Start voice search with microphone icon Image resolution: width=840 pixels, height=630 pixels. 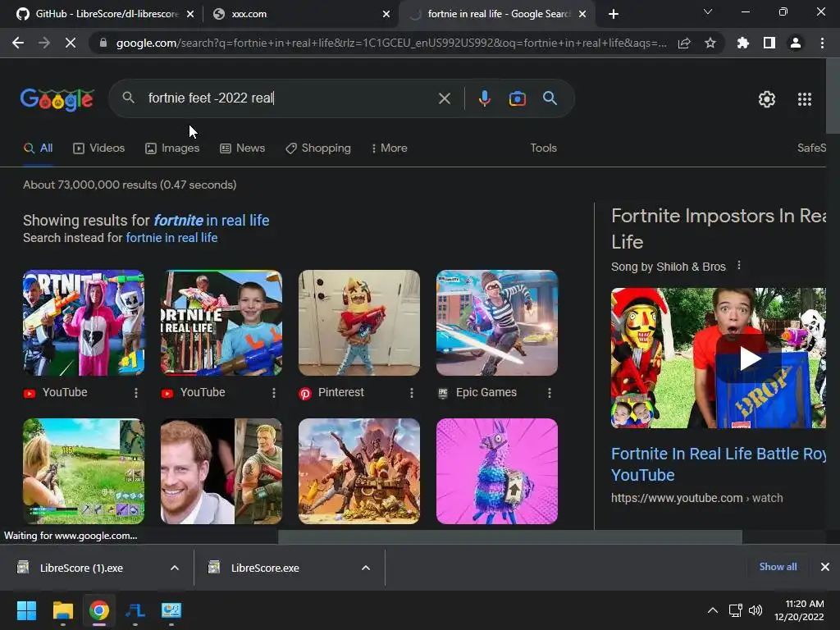(x=484, y=98)
